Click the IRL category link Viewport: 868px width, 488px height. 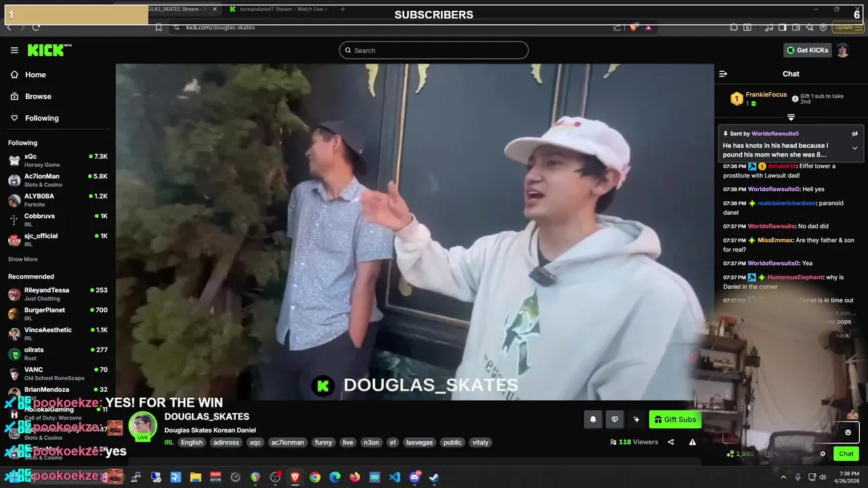[x=169, y=443]
